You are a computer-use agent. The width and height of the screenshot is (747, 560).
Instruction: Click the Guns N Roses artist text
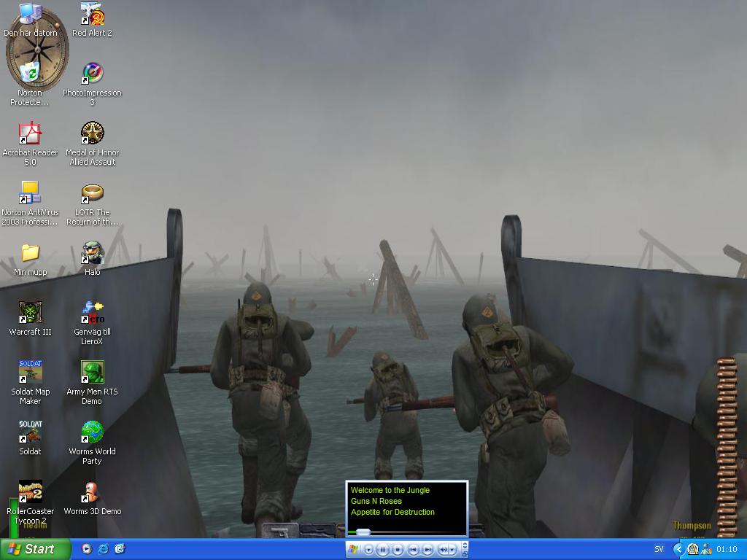[376, 501]
